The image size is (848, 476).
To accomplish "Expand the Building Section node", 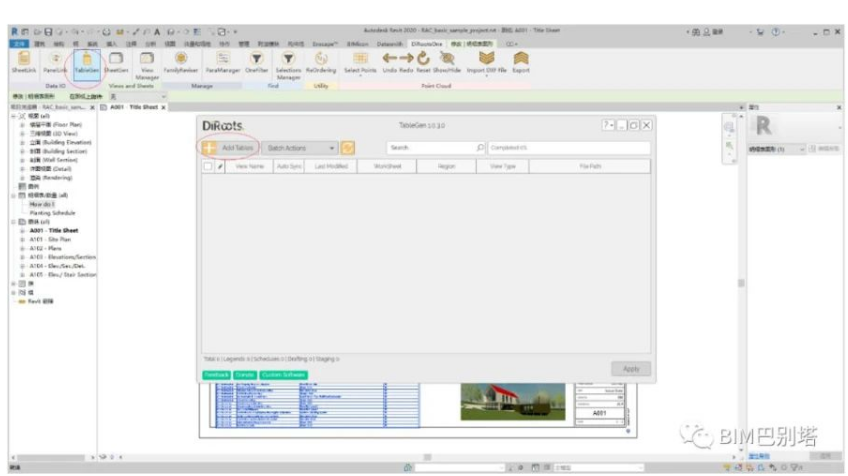I will click(x=22, y=151).
